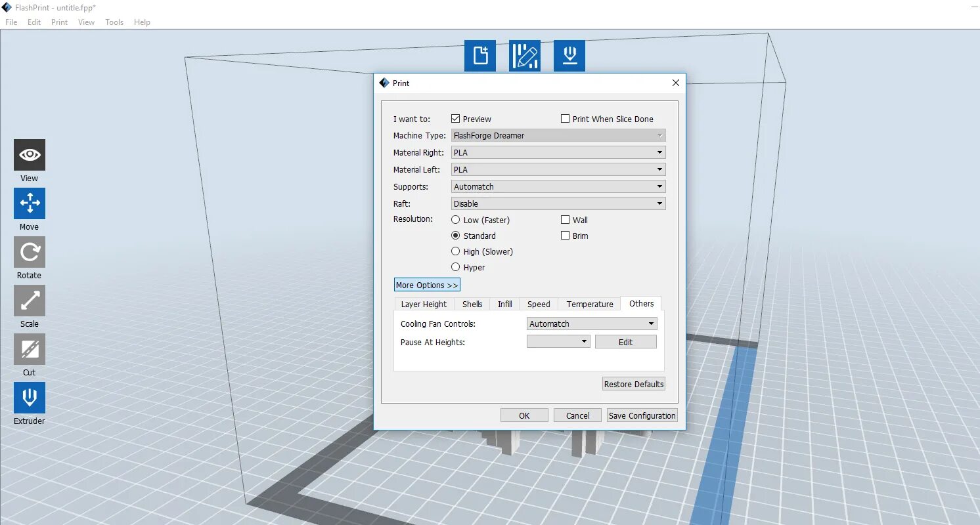
Task: Open the Supports editing icon
Action: pyautogui.click(x=525, y=56)
